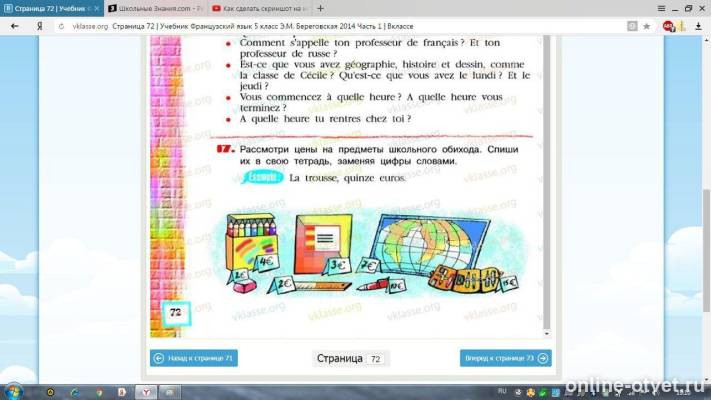The width and height of the screenshot is (711, 400).
Task: Click the textbook page image
Action: coord(346,186)
